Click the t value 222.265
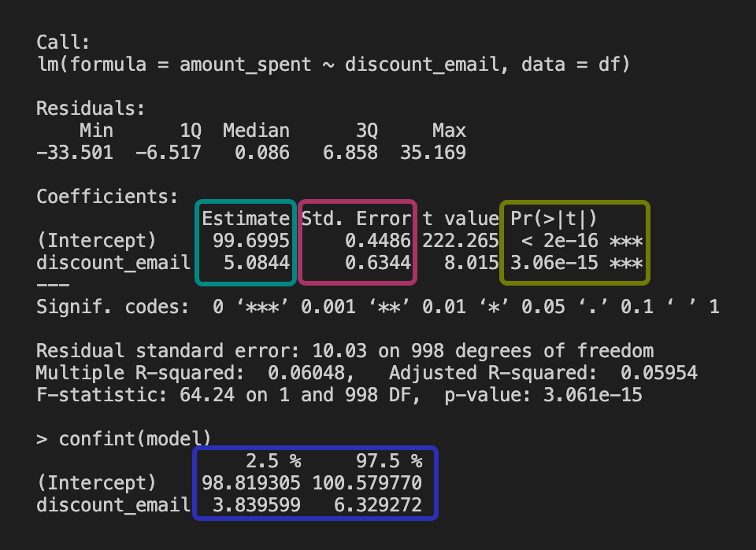The image size is (756, 550). point(460,240)
